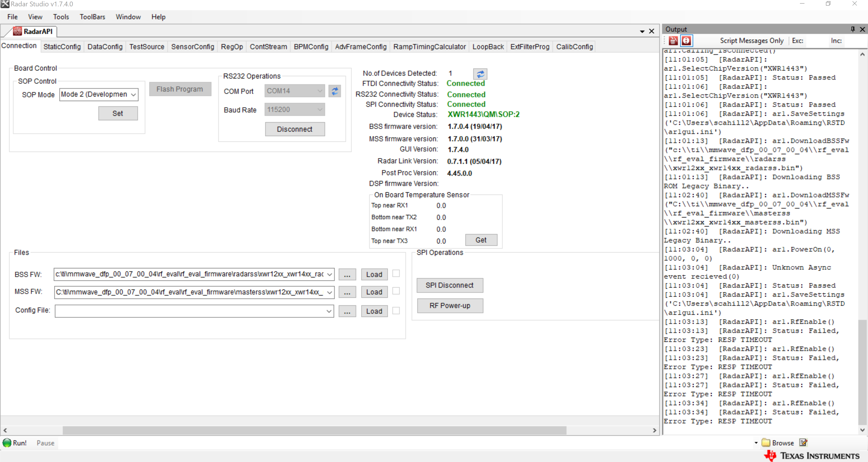Expand the BSS FW path dropdown

pyautogui.click(x=330, y=274)
